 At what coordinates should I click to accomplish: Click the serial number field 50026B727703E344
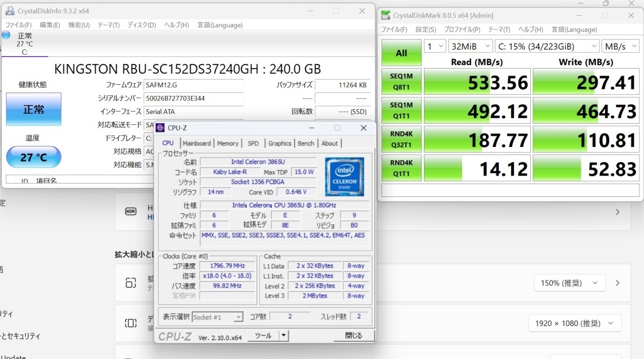pos(193,98)
